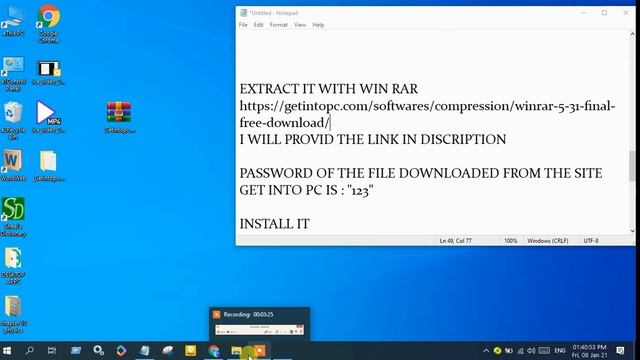
Task: Open File Explorer from the taskbar
Action: 236,351
